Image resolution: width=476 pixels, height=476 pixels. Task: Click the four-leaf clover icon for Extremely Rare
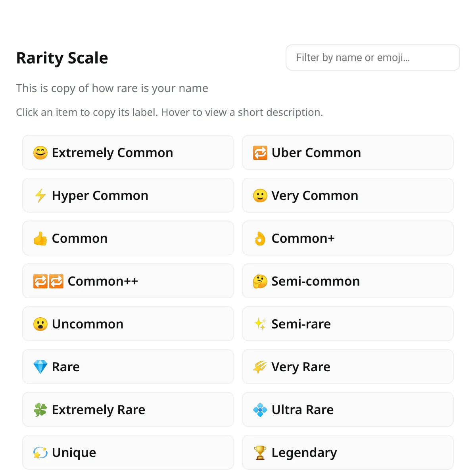40,409
